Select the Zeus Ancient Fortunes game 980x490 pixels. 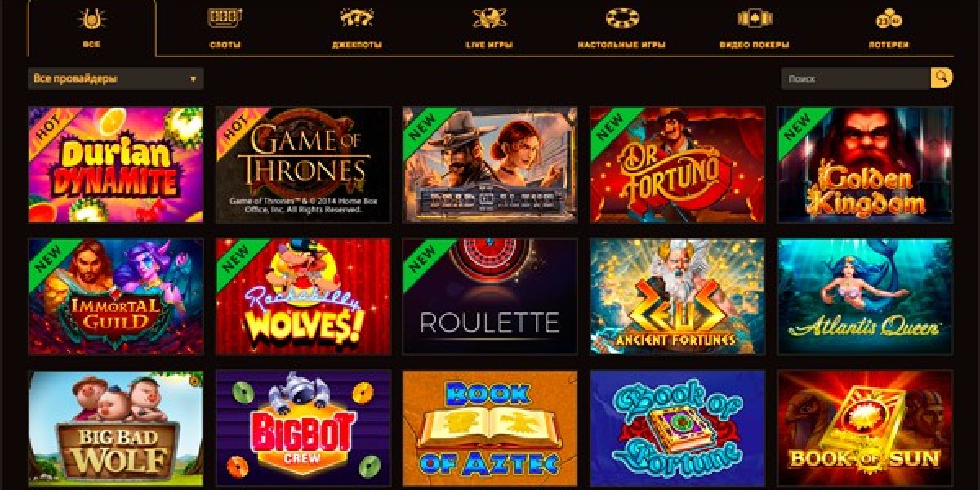pyautogui.click(x=678, y=296)
